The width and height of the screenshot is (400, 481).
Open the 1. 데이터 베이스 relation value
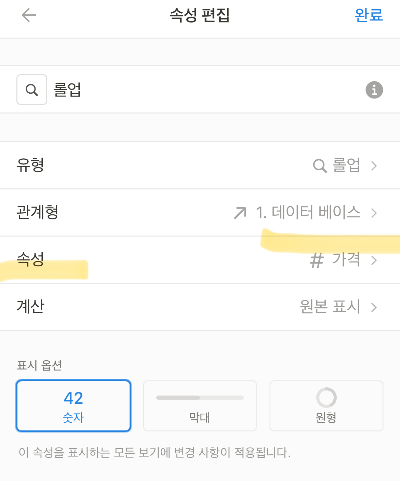click(x=308, y=212)
